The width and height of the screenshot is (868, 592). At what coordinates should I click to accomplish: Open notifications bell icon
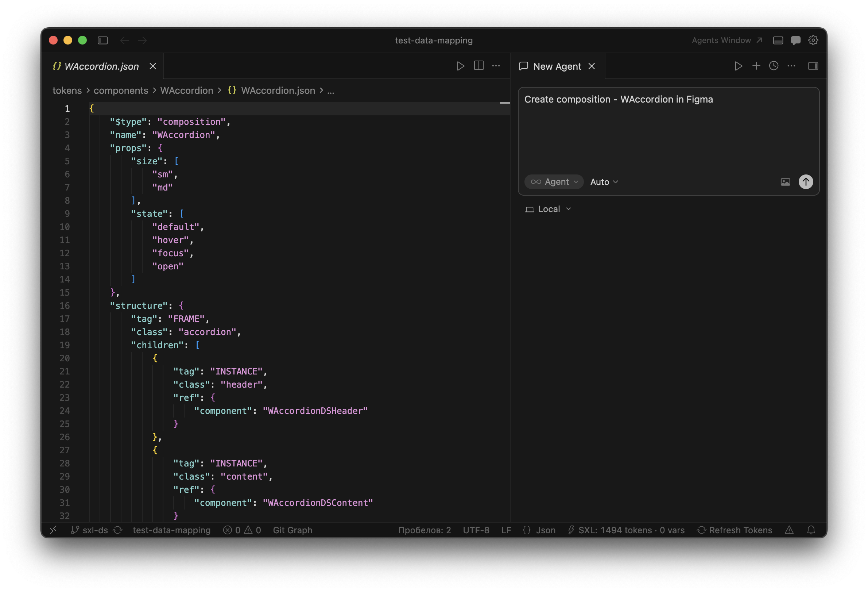(x=810, y=530)
